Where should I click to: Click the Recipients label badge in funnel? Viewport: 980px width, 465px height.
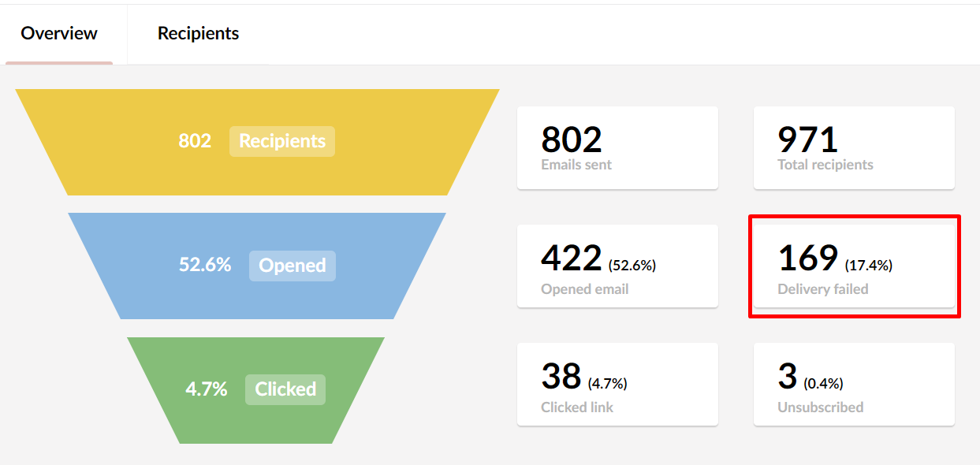(x=282, y=141)
